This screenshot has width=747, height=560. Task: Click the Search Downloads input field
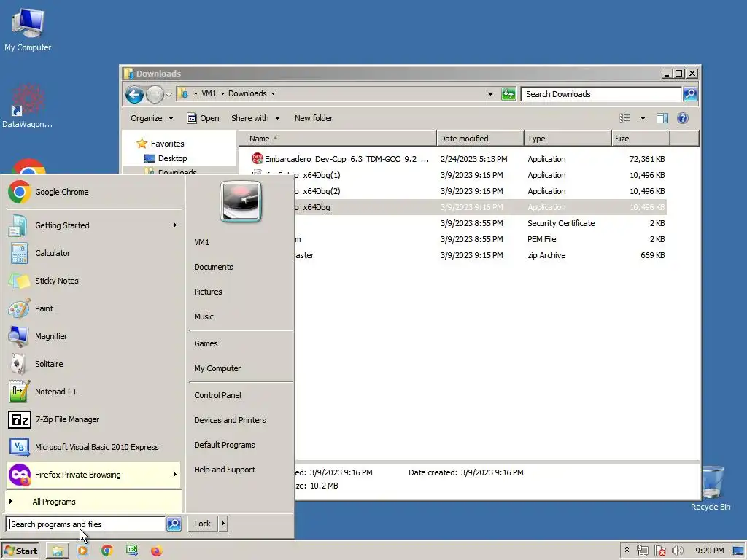tap(601, 94)
